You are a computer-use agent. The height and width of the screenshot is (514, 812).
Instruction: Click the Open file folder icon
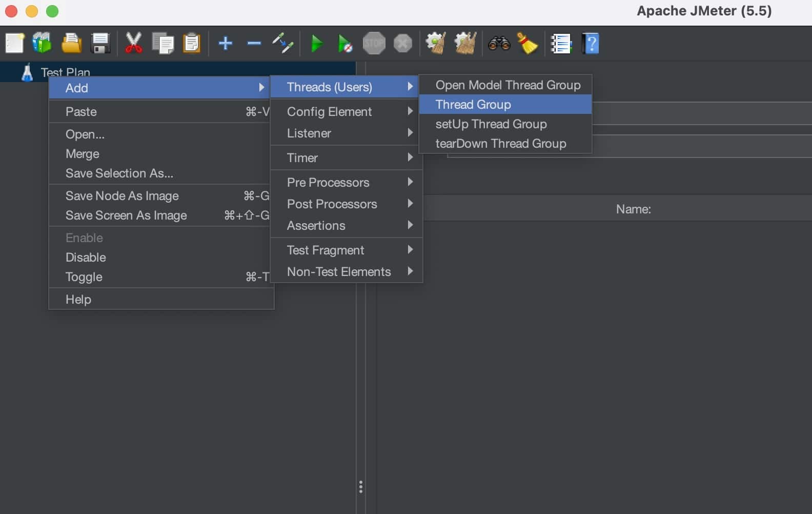click(x=71, y=43)
